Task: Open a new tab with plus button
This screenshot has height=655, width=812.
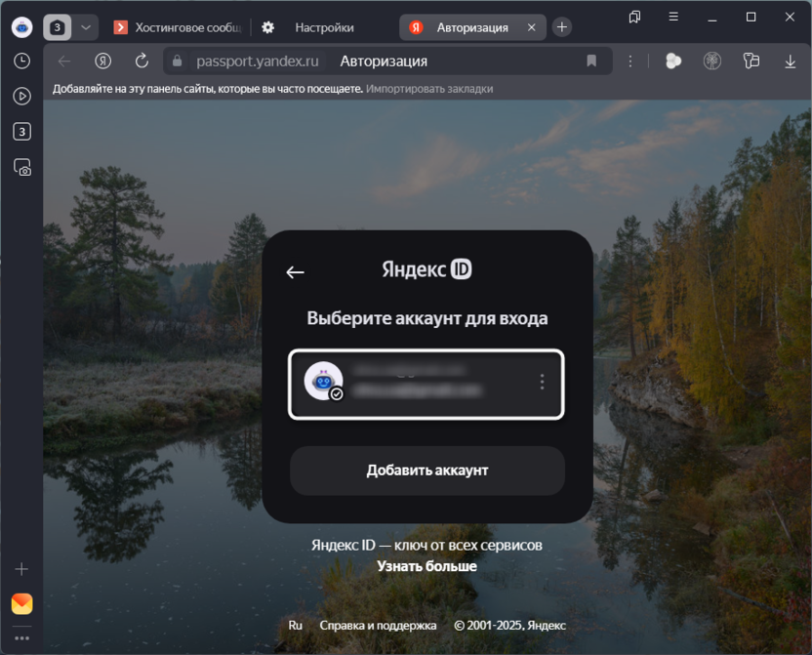Action: 562,27
